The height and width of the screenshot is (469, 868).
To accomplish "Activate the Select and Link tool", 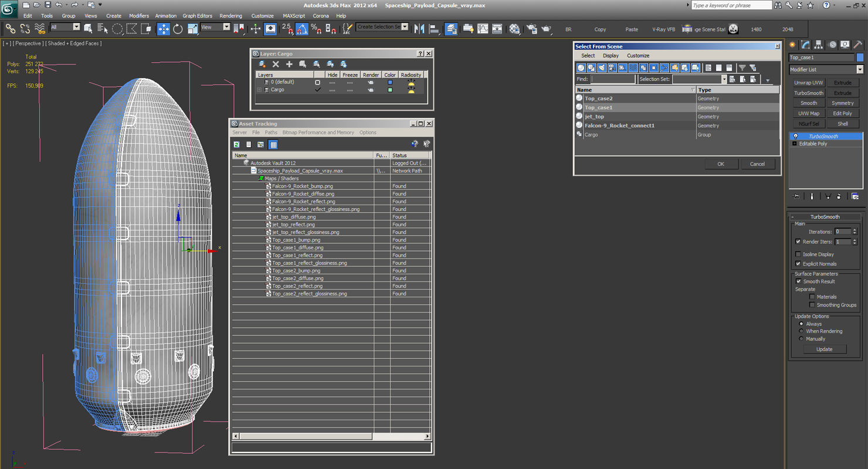I will coord(11,29).
